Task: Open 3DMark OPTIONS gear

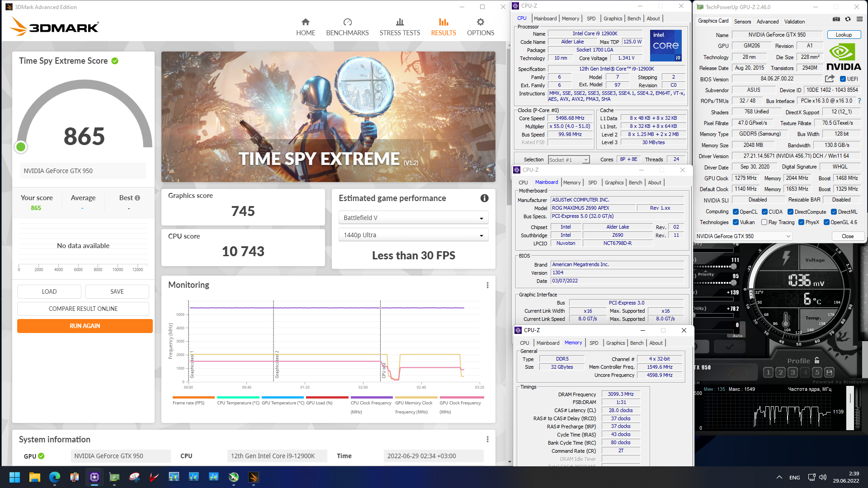Action: pyautogui.click(x=481, y=27)
